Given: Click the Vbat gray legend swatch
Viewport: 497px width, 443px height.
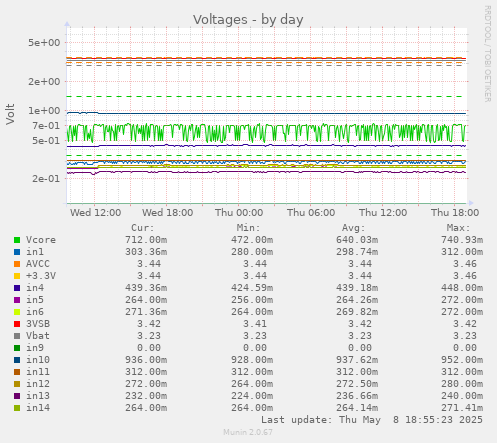Looking at the screenshot, I should pyautogui.click(x=17, y=336).
